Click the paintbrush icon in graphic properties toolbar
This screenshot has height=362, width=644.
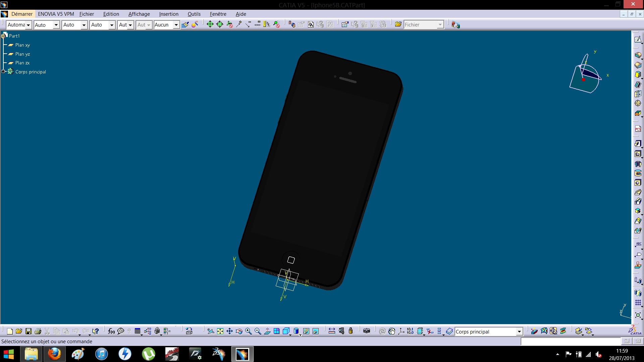pyautogui.click(x=185, y=24)
